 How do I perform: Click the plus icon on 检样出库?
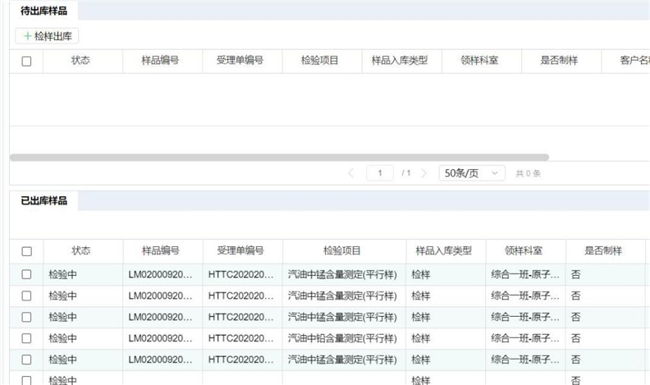27,36
